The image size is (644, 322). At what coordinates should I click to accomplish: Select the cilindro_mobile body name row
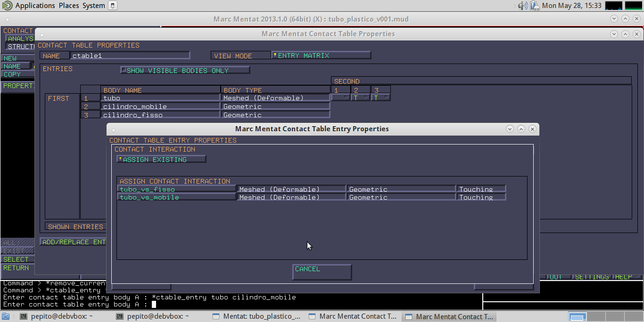coord(161,106)
